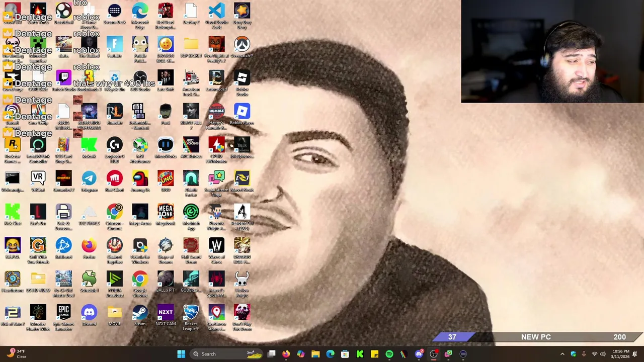The height and width of the screenshot is (362, 644).
Task: Open the Google Chrome desktop shortcut
Action: pyautogui.click(x=140, y=284)
